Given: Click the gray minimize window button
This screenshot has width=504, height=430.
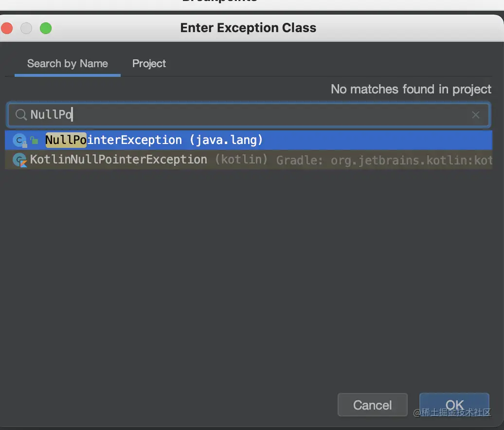Looking at the screenshot, I should point(26,28).
